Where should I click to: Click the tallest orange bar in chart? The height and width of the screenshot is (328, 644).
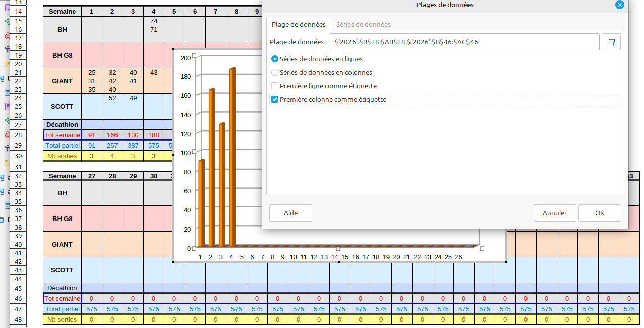pos(232,156)
